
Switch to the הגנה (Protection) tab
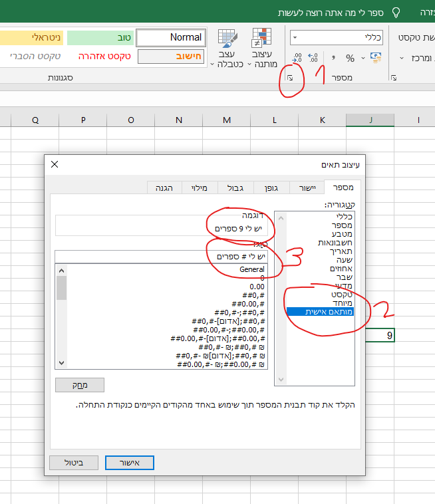(164, 188)
